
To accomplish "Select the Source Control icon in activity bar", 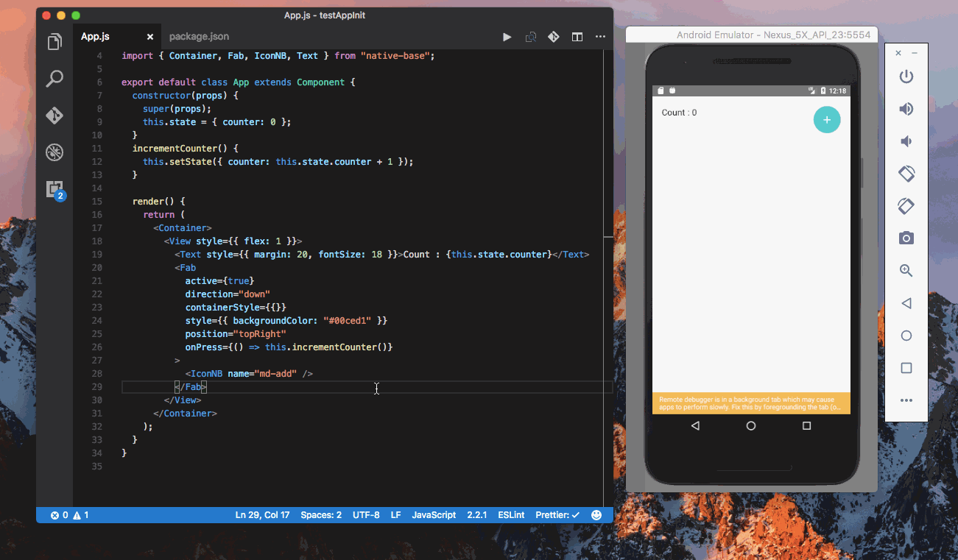I will coord(55,116).
